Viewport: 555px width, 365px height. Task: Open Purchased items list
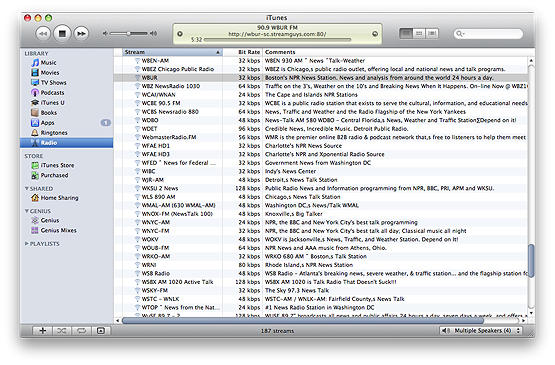(54, 175)
